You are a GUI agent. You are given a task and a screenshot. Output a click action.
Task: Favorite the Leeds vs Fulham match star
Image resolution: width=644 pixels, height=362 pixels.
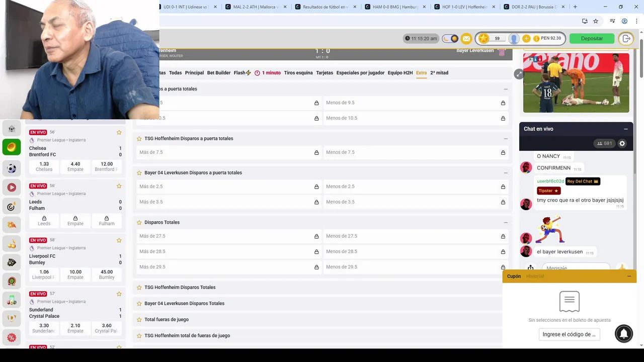point(119,186)
